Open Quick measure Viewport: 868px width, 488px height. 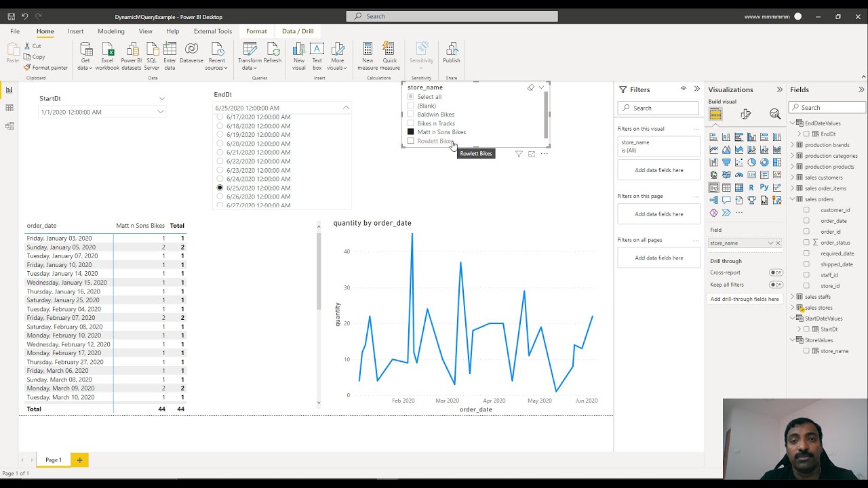(x=389, y=56)
